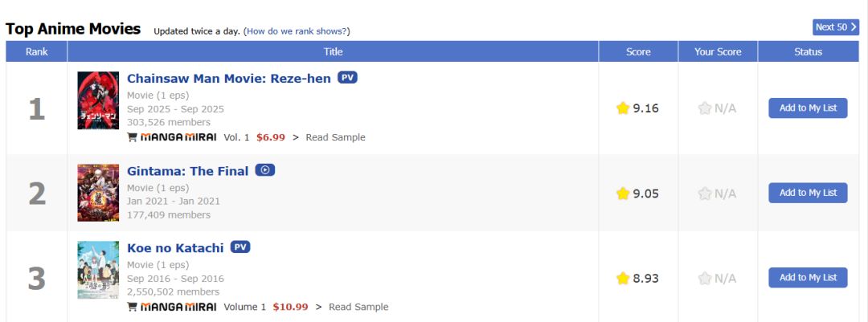Image resolution: width=868 pixels, height=322 pixels.
Task: Click the grey N/A star for Gintama
Action: 705,194
